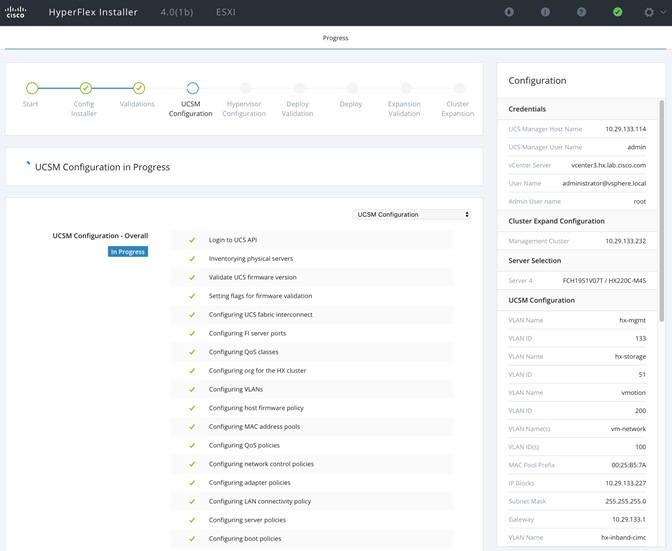Click Management Cluster value 10.29.133.232
Screen dimensions: 672x551
coord(625,241)
